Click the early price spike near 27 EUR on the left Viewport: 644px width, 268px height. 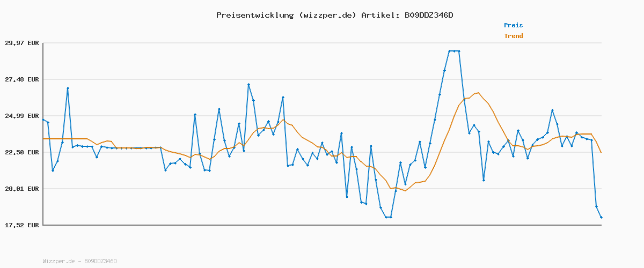(x=68, y=88)
